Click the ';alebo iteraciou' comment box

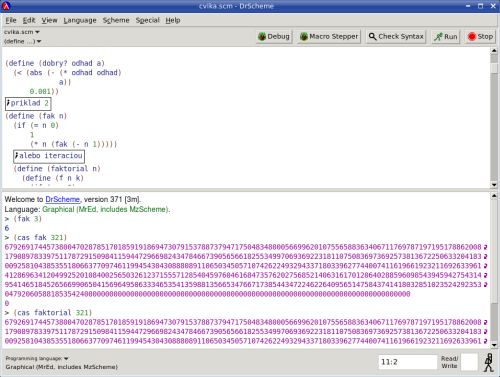pos(49,156)
